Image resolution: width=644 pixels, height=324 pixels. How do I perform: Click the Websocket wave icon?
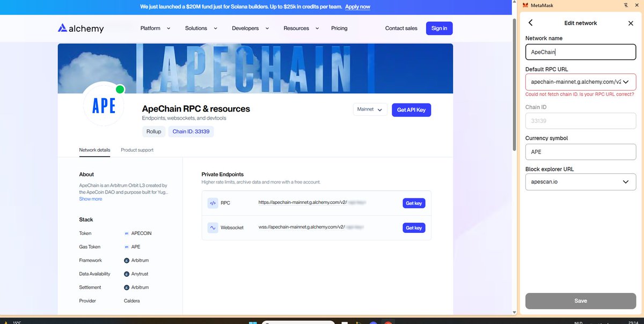point(213,227)
